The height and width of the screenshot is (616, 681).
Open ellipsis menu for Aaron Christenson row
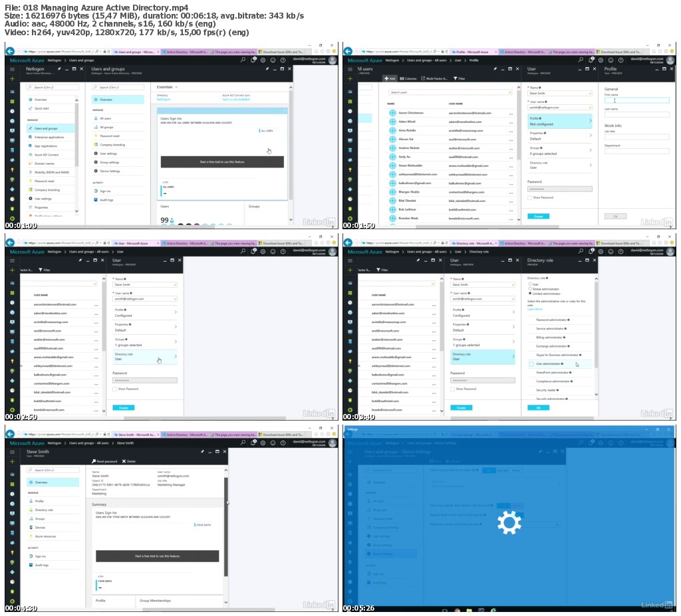[x=511, y=114]
